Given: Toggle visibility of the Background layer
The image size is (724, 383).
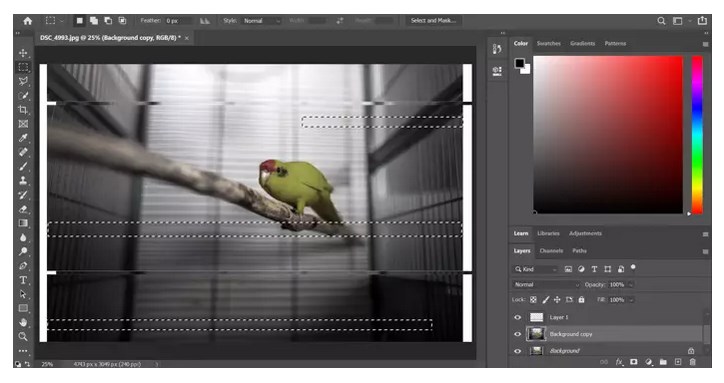Looking at the screenshot, I should tap(518, 351).
